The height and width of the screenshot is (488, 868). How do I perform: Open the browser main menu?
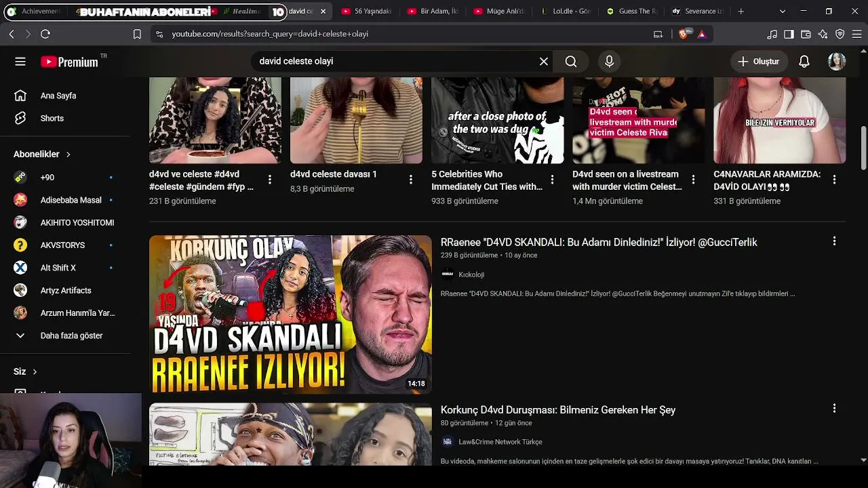pyautogui.click(x=856, y=34)
